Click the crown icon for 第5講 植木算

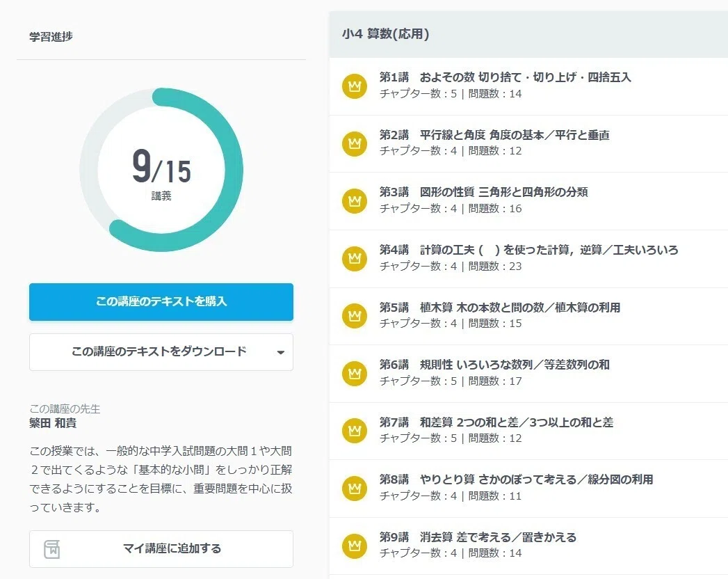tap(355, 316)
